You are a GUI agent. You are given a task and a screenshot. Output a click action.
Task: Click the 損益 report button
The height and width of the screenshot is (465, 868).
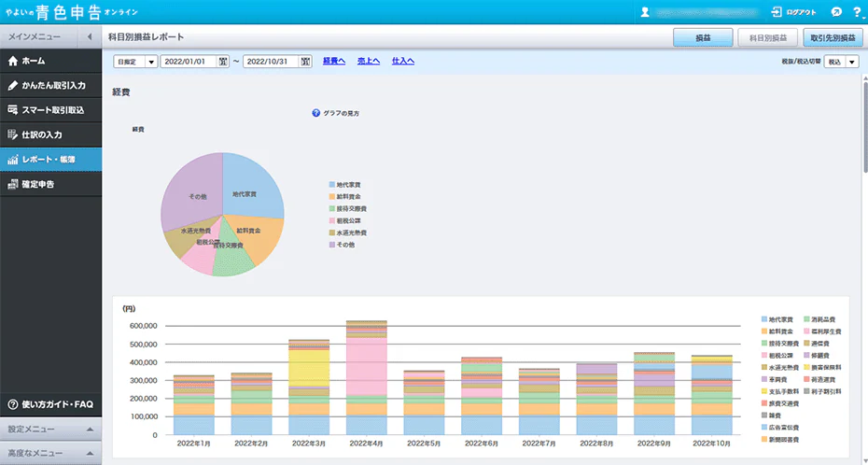click(x=703, y=37)
